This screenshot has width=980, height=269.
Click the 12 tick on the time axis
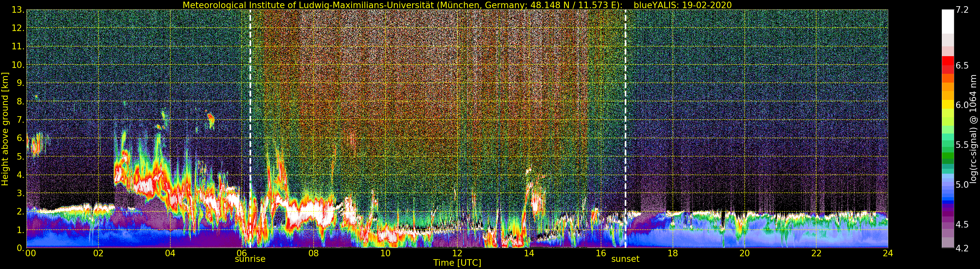(457, 253)
